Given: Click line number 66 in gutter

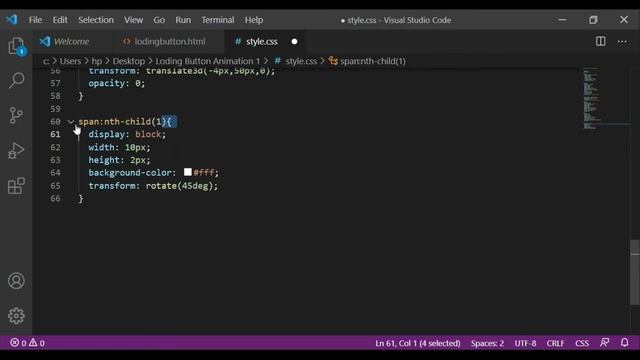Looking at the screenshot, I should [56, 198].
